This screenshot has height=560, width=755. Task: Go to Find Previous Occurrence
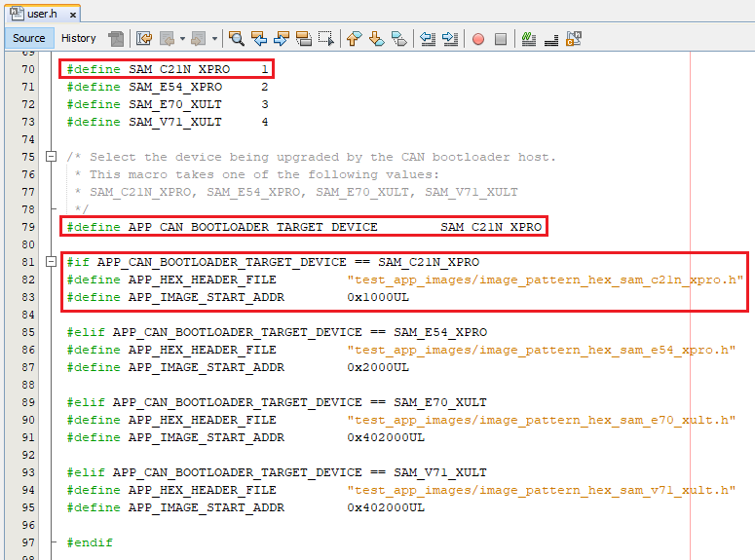[x=259, y=39]
